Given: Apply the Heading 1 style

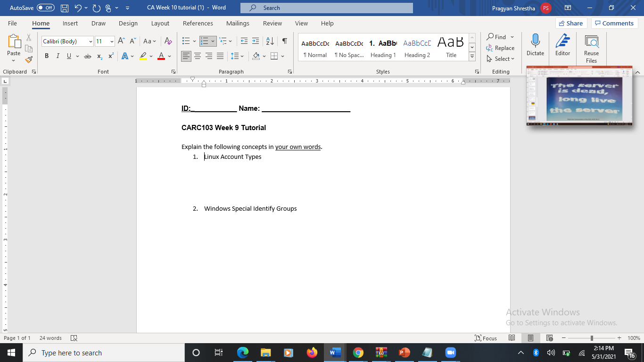Looking at the screenshot, I should pyautogui.click(x=383, y=48).
